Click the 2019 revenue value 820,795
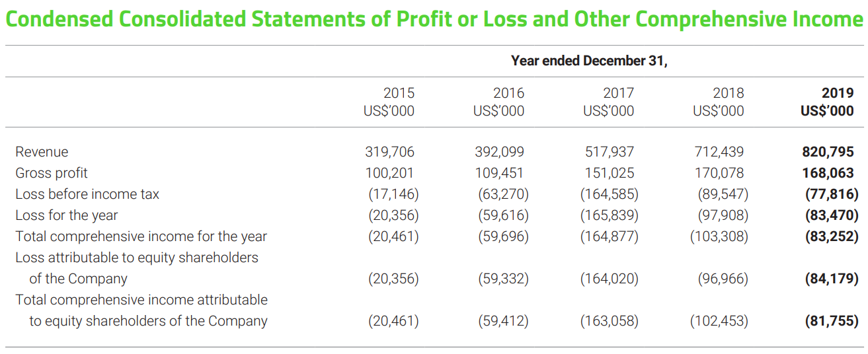Screen dimensions: 868x354 tap(828, 152)
